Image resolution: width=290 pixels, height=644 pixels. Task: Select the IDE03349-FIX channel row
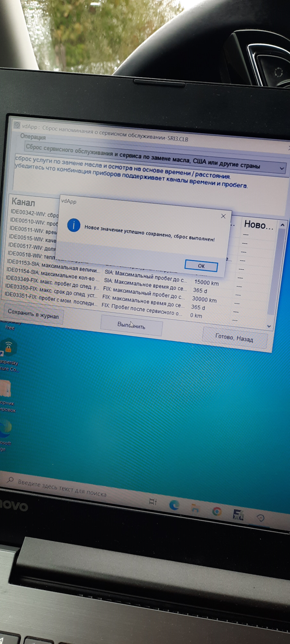pos(52,282)
